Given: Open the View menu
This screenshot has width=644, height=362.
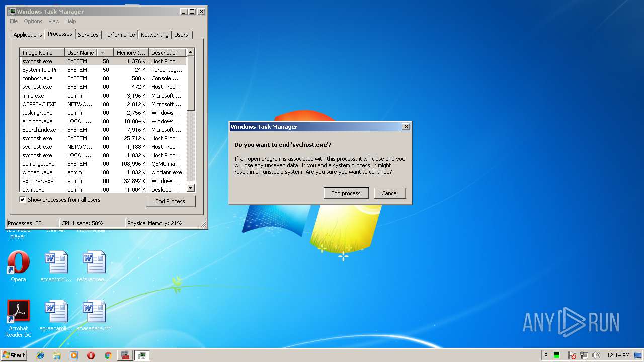Looking at the screenshot, I should coord(54,21).
